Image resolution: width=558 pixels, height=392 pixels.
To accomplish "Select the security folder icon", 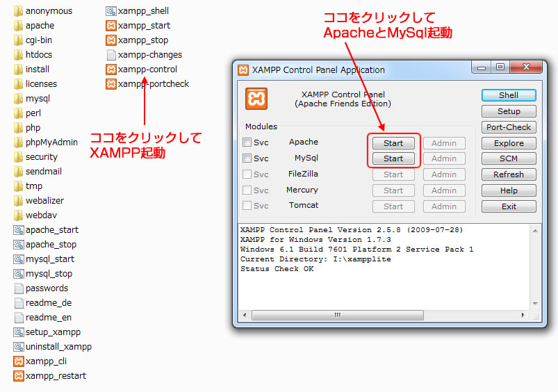I will 19,157.
